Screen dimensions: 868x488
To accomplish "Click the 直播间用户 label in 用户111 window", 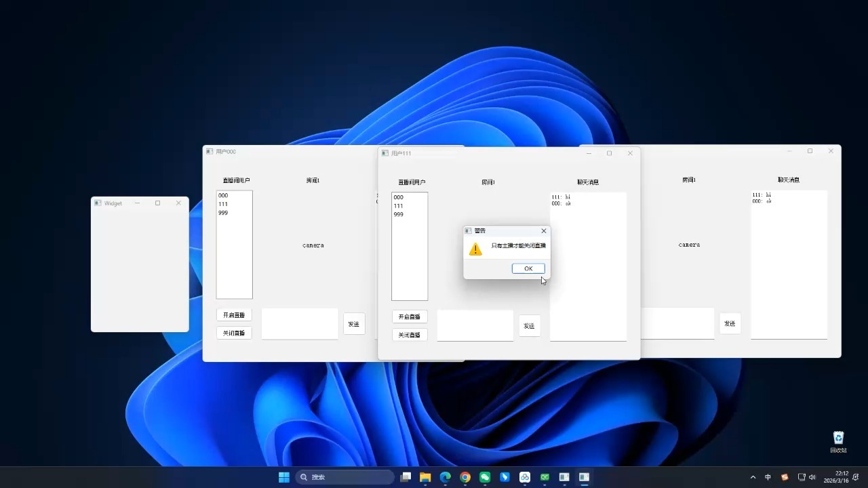I will tap(412, 182).
